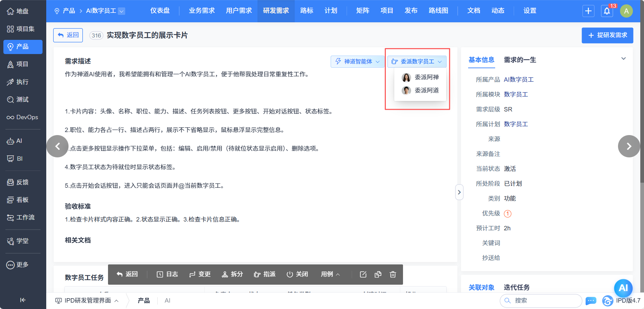Open the notifications bell
Image resolution: width=644 pixels, height=309 pixels.
607,11
